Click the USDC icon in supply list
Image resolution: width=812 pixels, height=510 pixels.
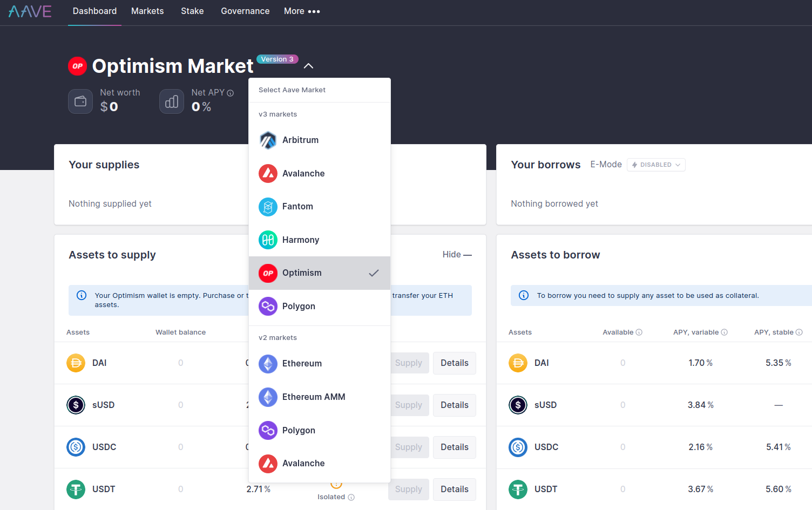coord(76,447)
